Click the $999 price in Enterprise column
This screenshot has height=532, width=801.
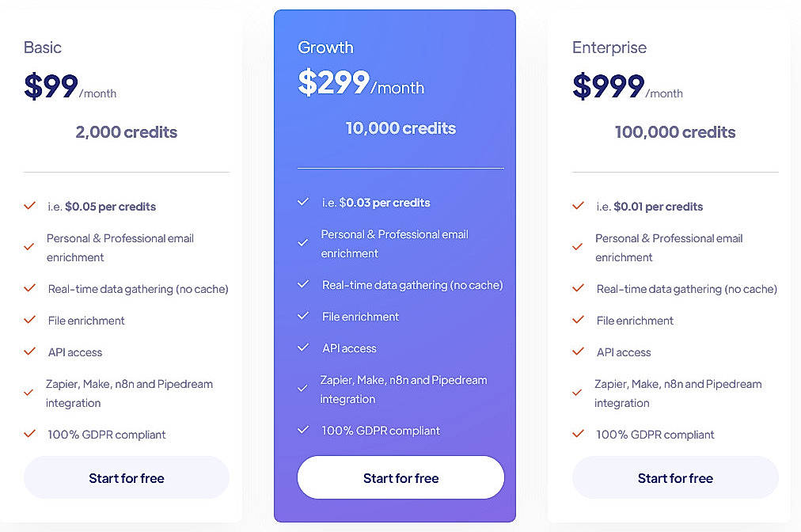(x=606, y=85)
